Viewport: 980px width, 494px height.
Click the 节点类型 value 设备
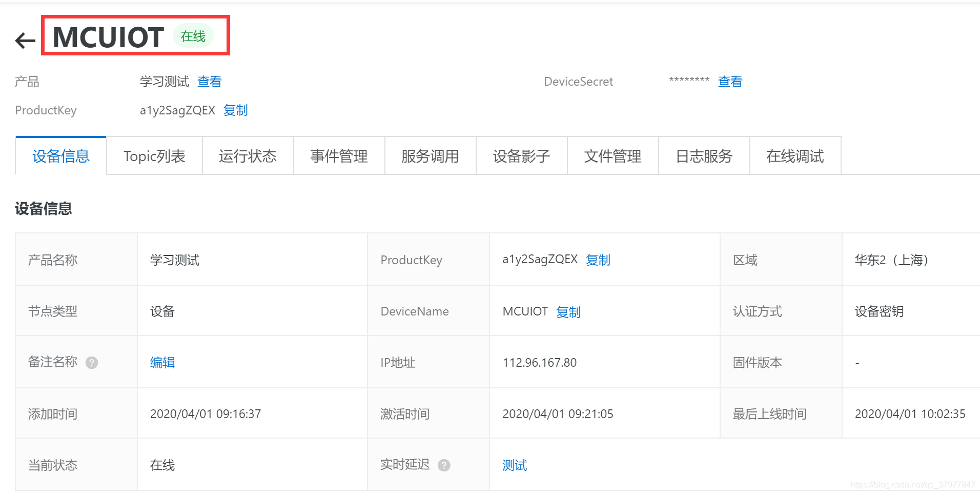[162, 311]
